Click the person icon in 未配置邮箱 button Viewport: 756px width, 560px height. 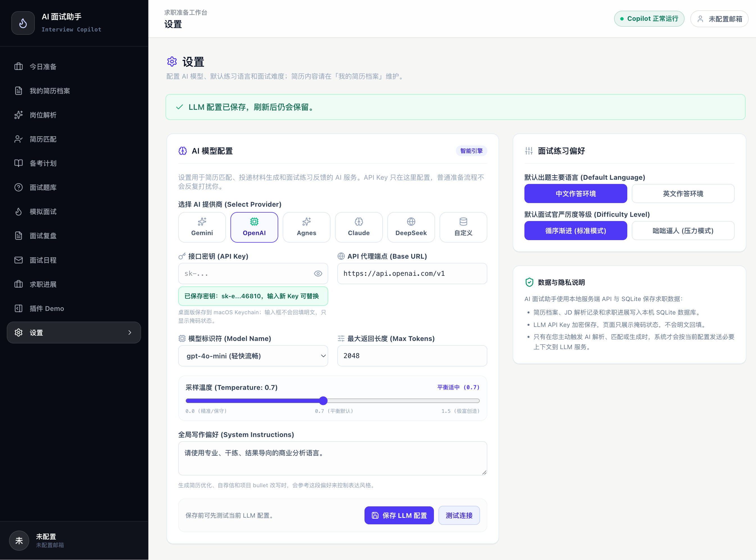coord(700,19)
